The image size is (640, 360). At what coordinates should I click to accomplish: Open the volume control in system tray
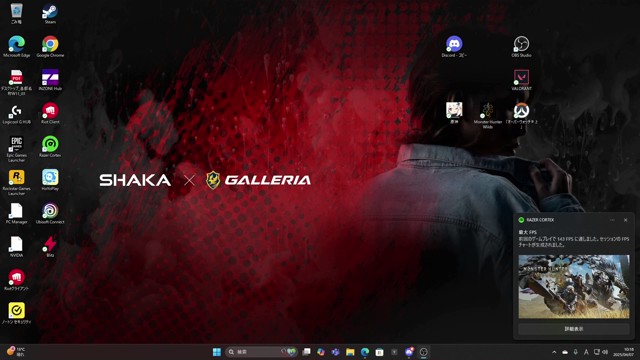(x=605, y=352)
